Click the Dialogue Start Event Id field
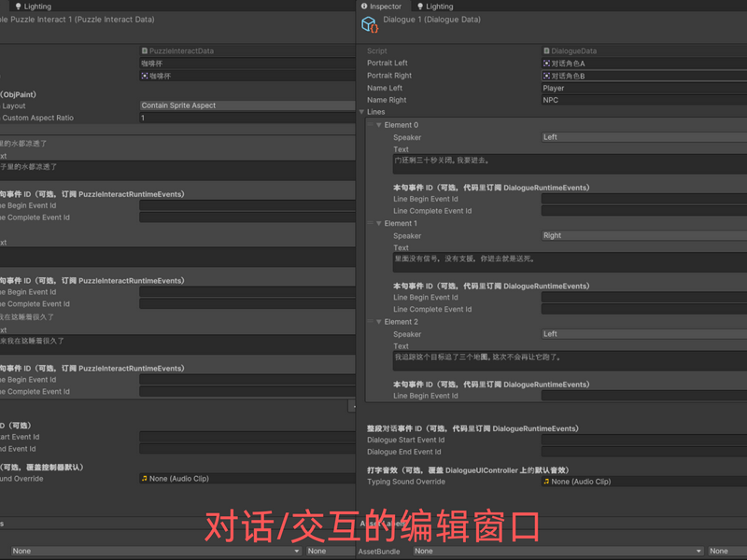This screenshot has width=747, height=560. 644,440
